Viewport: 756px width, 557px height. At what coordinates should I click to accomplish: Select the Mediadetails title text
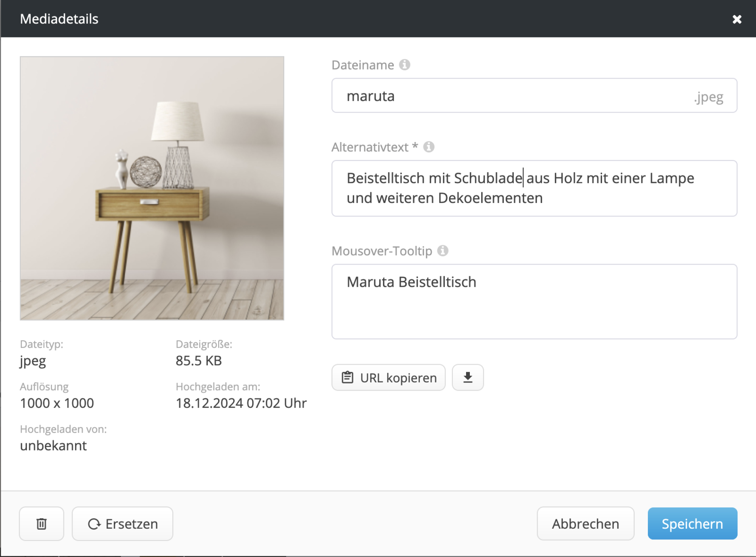(x=59, y=19)
